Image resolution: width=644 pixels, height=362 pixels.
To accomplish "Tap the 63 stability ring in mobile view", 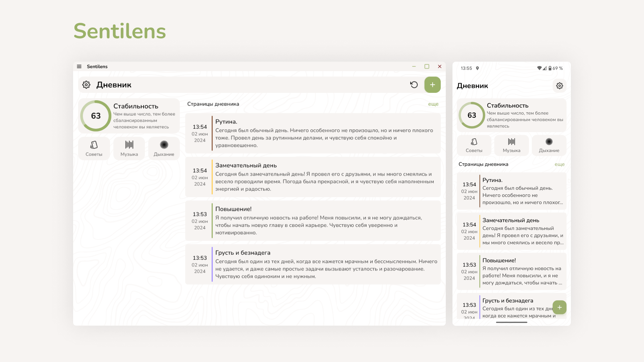I will click(x=472, y=115).
